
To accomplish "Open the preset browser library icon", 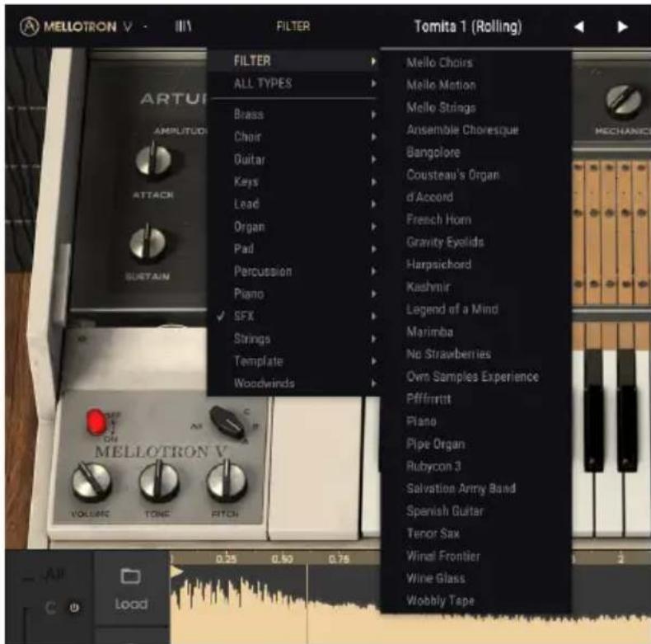I will pos(183,26).
